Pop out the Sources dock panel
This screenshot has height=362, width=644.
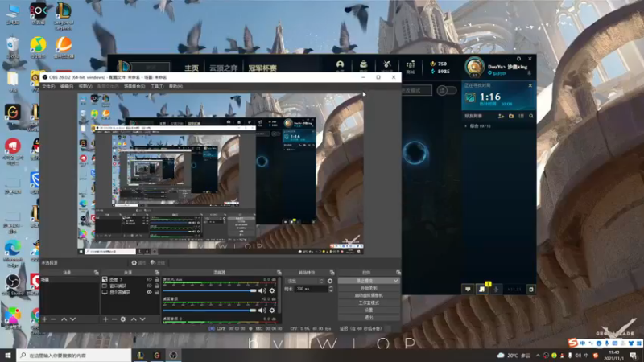pyautogui.click(x=157, y=273)
